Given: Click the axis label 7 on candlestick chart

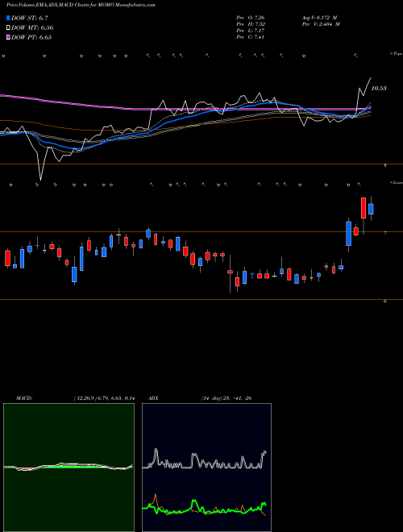Looking at the screenshot, I should 385,233.
